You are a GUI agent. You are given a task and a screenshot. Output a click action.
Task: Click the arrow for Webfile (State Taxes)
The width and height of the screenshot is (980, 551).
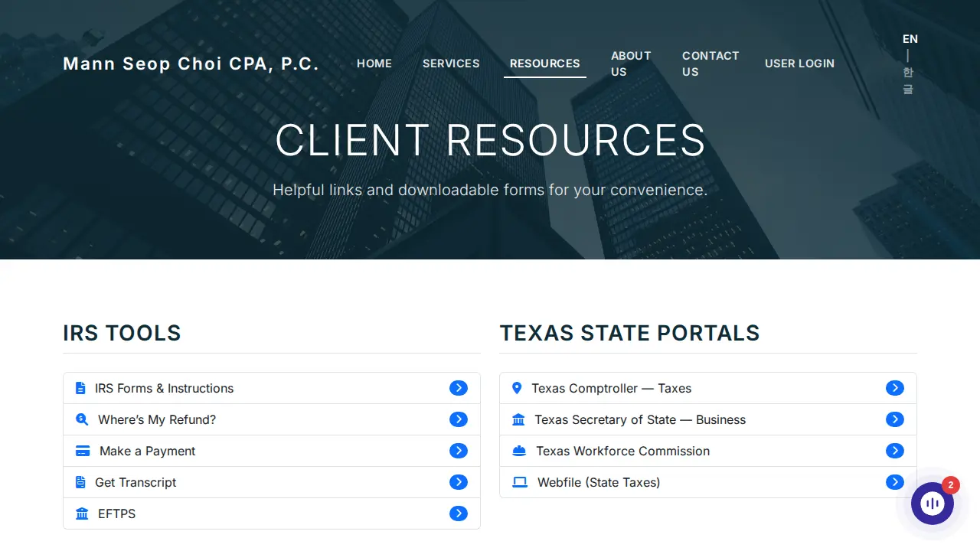point(895,482)
